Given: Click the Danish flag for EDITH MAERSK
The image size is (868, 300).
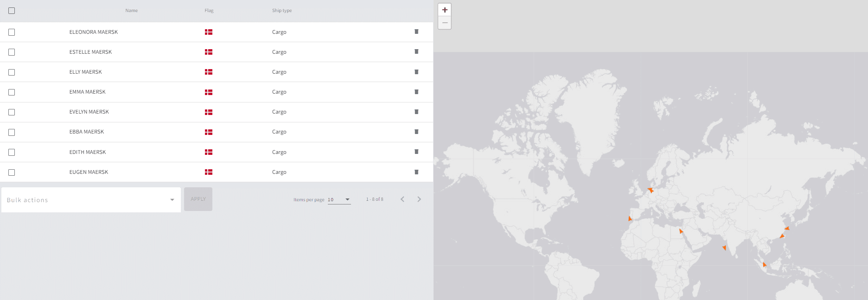Looking at the screenshot, I should [209, 152].
